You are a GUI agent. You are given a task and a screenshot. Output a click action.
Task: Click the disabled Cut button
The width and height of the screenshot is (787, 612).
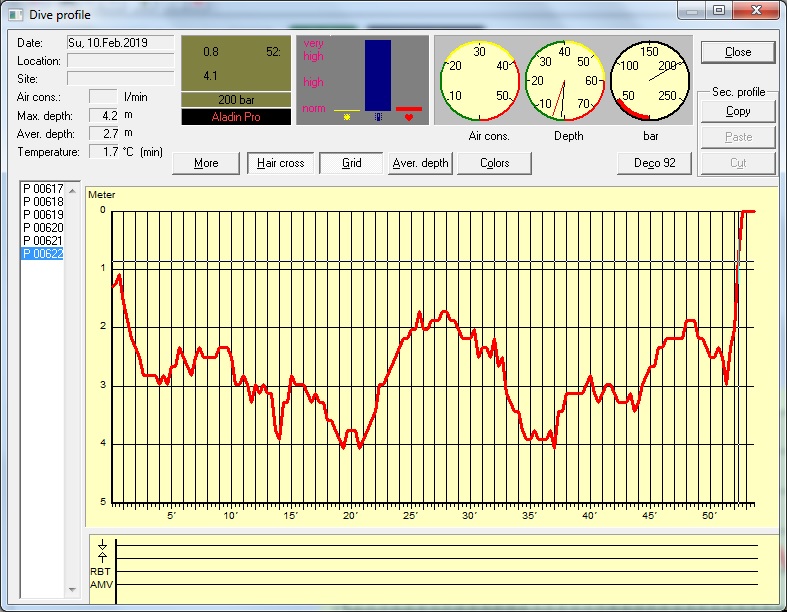tap(738, 163)
